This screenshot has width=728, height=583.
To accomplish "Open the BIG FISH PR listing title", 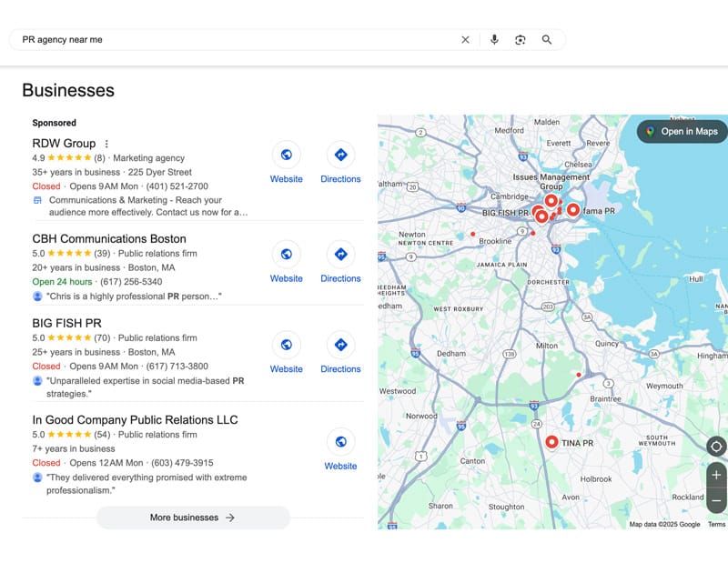I will click(x=66, y=323).
